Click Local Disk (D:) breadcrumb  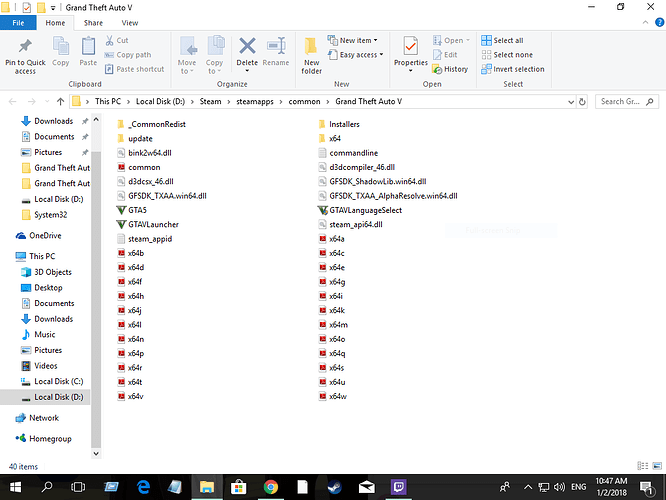pyautogui.click(x=160, y=102)
